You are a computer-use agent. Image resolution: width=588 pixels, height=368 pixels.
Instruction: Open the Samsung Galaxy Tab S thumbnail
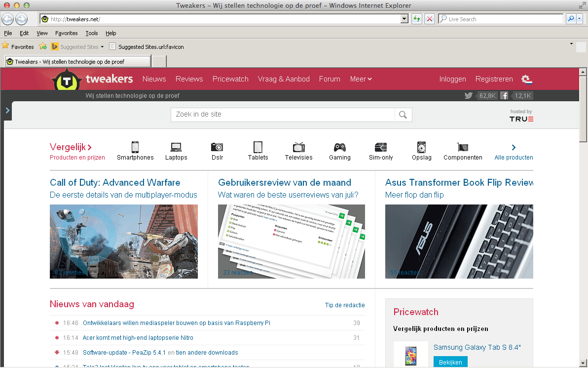[x=411, y=355]
